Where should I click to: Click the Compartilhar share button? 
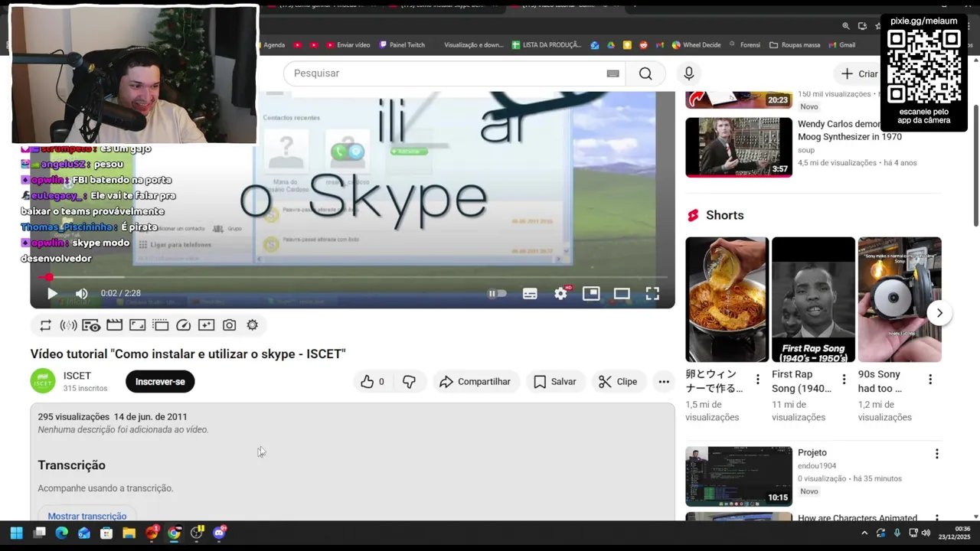pos(475,382)
